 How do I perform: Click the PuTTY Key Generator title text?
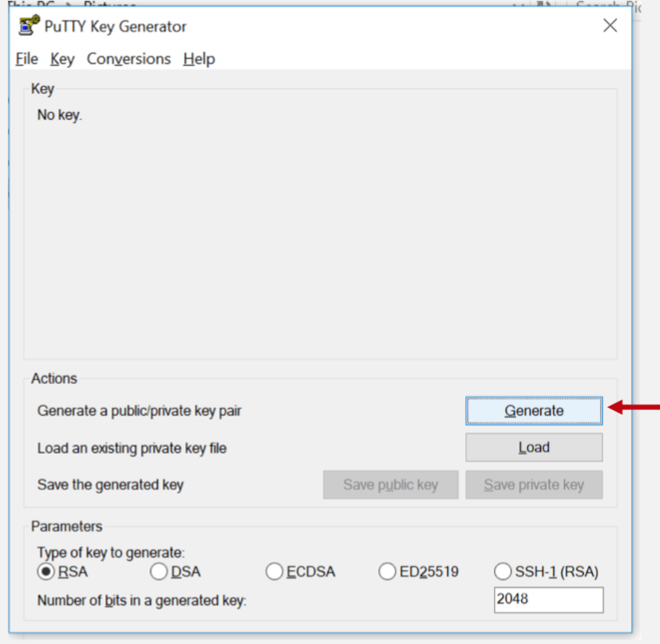pos(115,26)
